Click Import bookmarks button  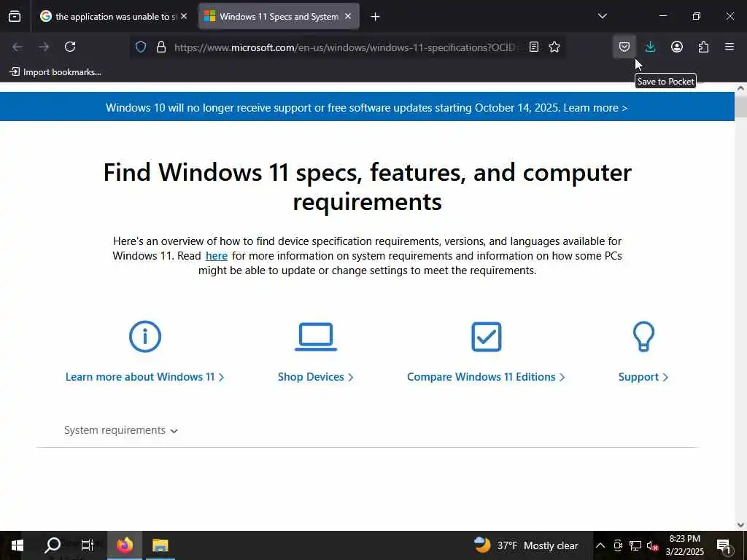click(55, 72)
